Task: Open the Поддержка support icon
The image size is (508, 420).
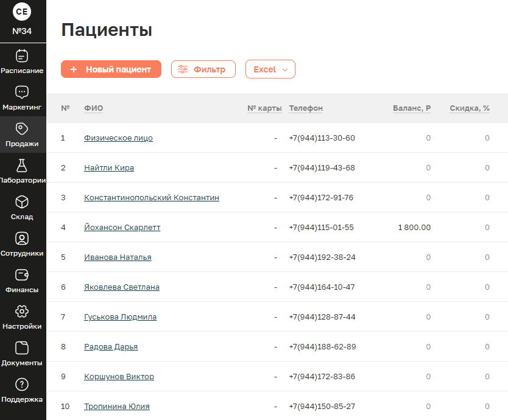Action: (x=22, y=384)
